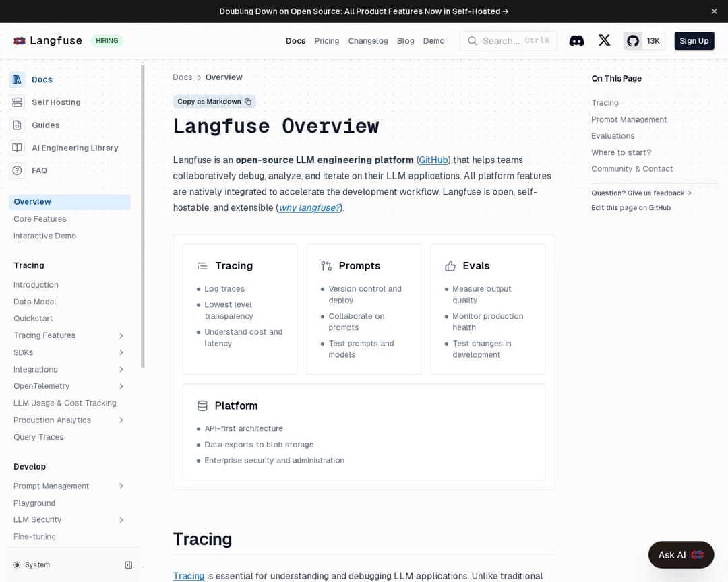Image resolution: width=728 pixels, height=582 pixels.
Task: Click the Ask AI button
Action: click(681, 554)
